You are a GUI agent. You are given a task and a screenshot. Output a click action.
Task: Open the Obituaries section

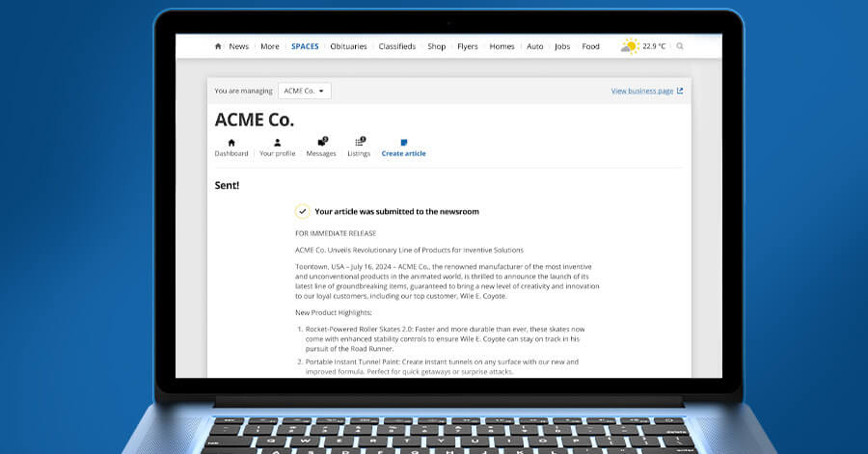click(x=349, y=46)
